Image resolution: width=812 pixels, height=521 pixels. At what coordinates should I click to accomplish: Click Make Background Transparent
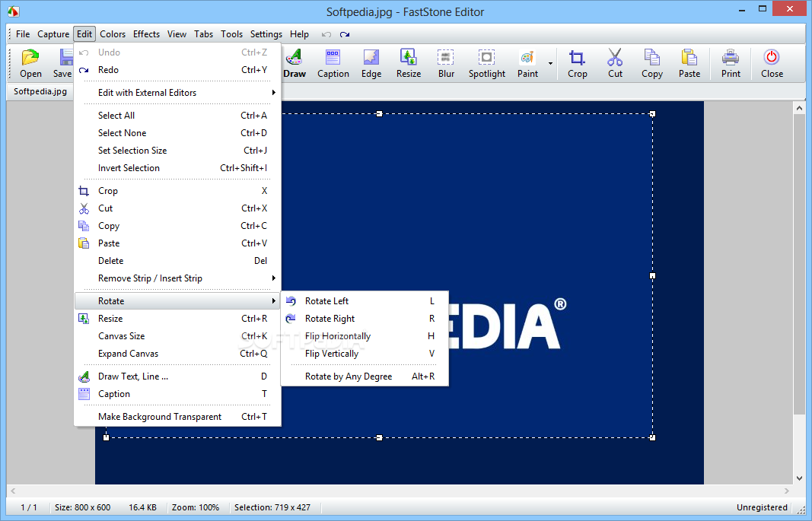177,417
